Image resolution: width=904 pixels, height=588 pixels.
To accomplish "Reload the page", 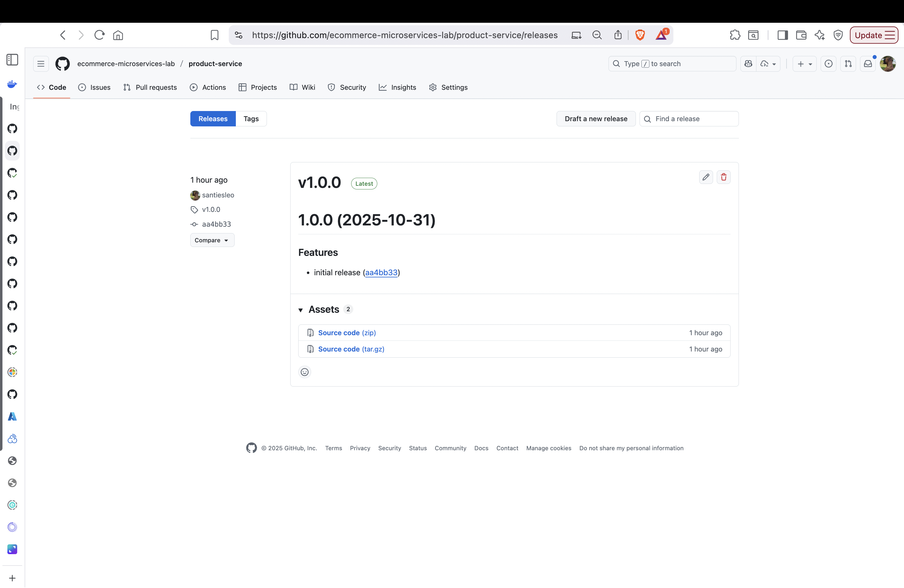I will 100,35.
